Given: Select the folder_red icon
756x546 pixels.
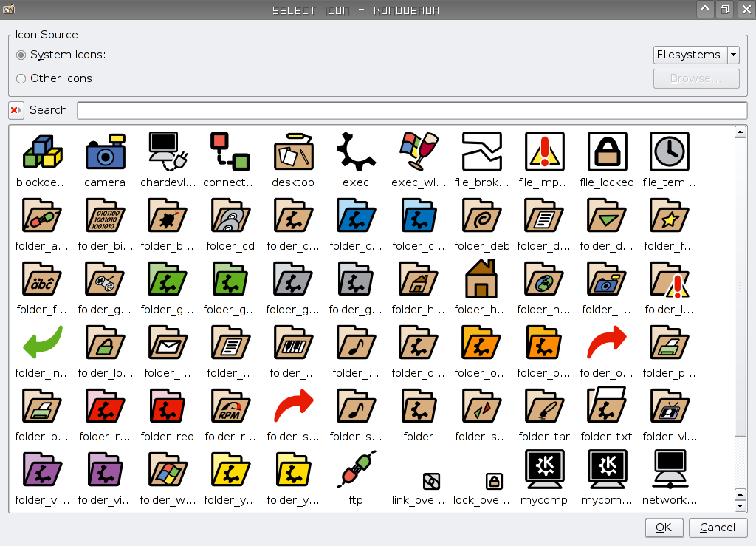Looking at the screenshot, I should coord(168,406).
